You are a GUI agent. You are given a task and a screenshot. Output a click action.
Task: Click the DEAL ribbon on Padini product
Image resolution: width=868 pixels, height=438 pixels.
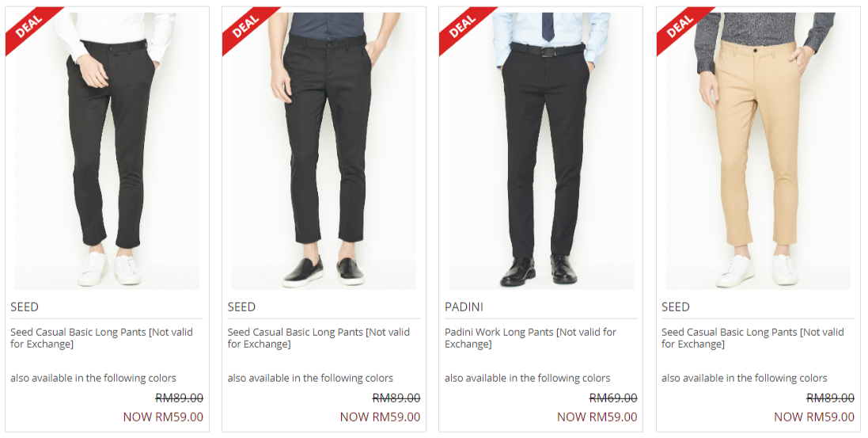coord(461,25)
